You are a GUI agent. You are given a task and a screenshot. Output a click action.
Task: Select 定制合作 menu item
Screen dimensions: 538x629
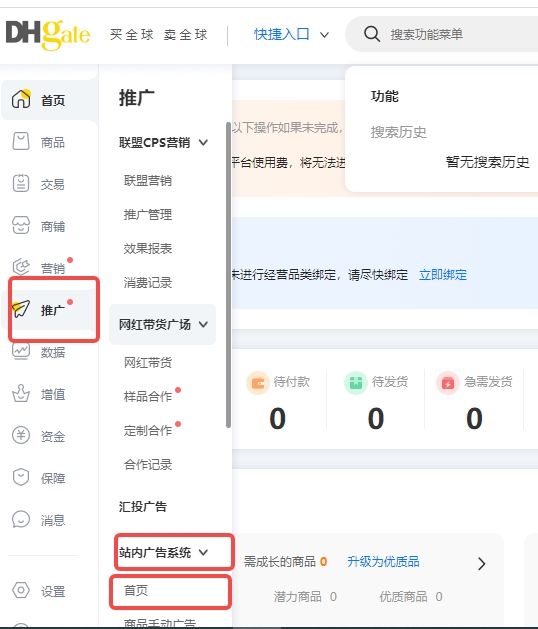(148, 430)
